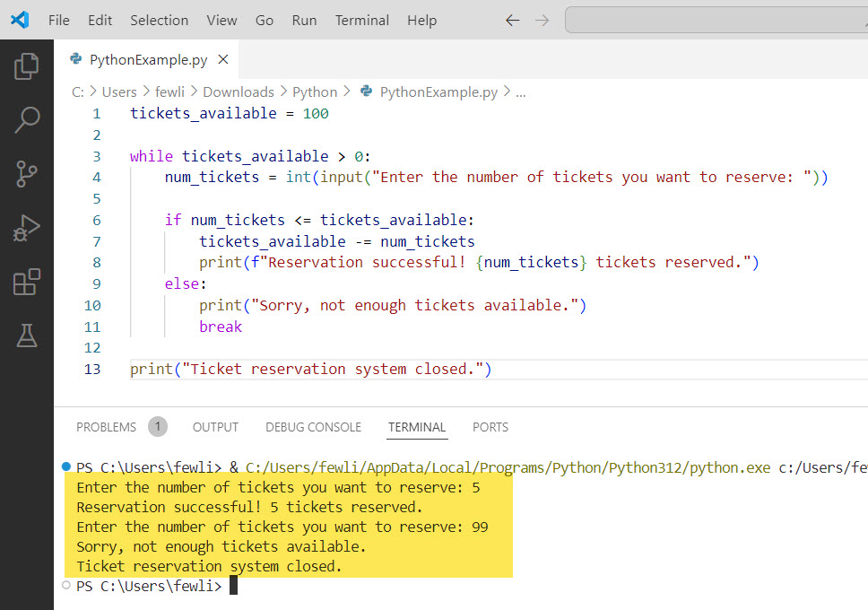Viewport: 868px width, 610px height.
Task: Open the File menu
Action: (59, 20)
